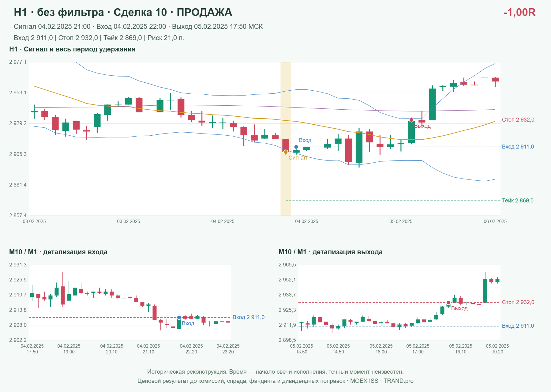Viewport: 551px width, 392px height.
Task: Click the red exit dot in the exit detail chart
Action: 448,303
